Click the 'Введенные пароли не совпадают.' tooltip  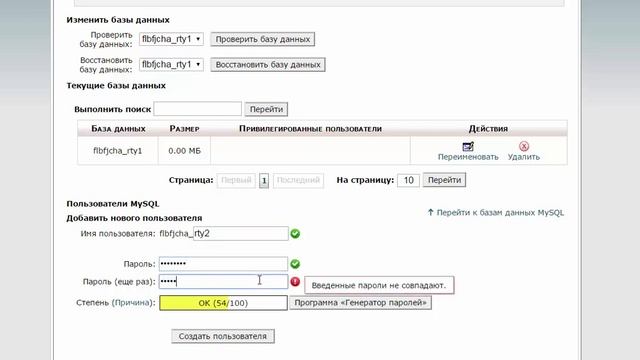pyautogui.click(x=379, y=285)
